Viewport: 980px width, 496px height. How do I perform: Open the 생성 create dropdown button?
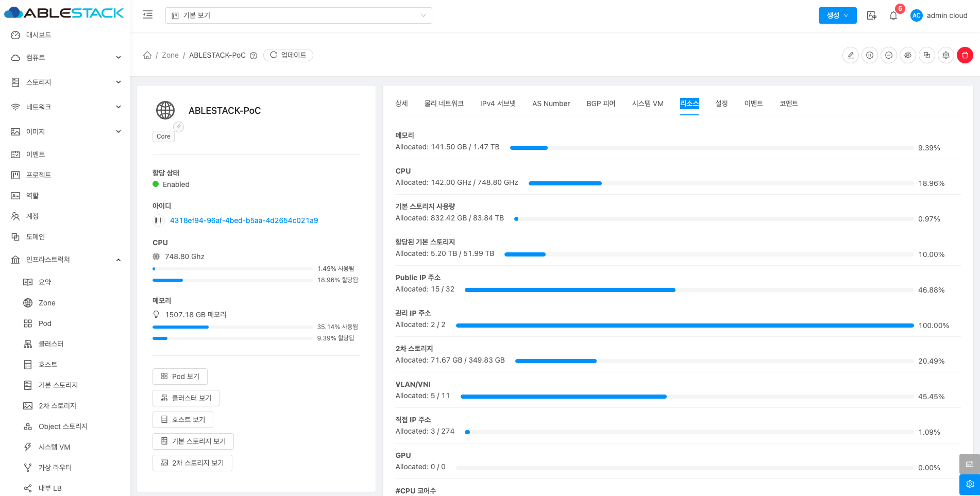click(837, 15)
